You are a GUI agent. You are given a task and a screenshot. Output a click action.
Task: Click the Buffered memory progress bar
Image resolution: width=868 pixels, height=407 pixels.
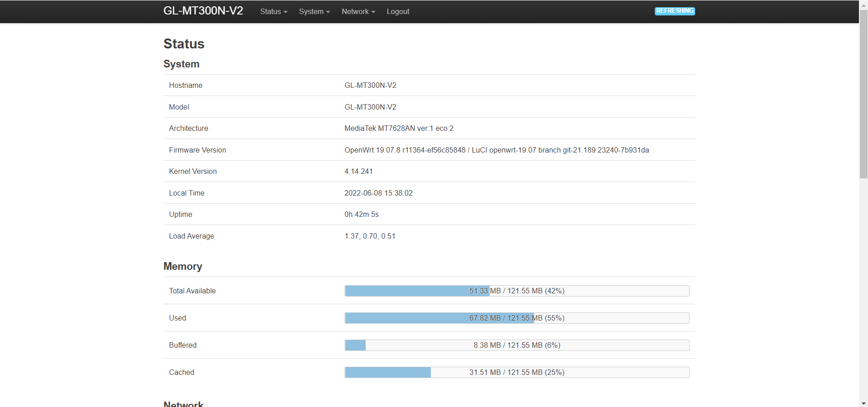coord(517,345)
